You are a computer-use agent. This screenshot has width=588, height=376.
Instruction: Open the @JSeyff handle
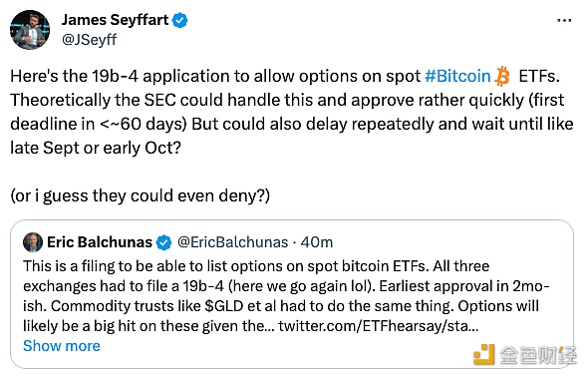coord(90,40)
